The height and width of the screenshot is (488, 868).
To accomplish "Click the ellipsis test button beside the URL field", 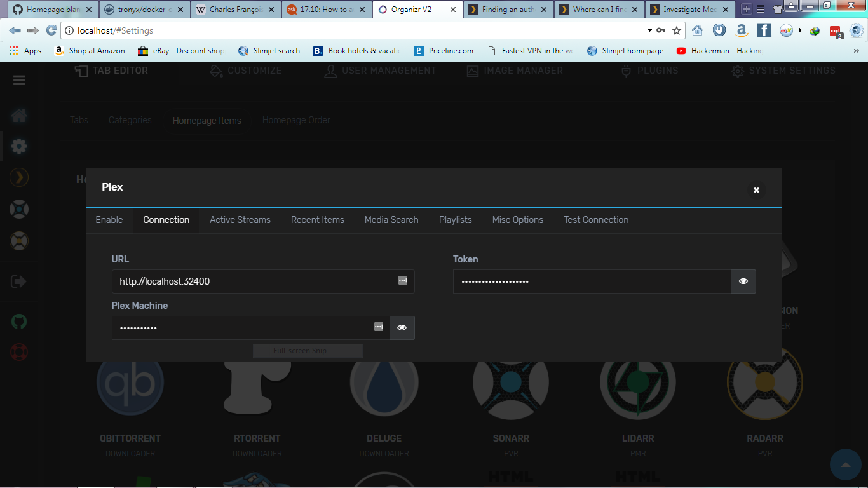I will point(402,281).
